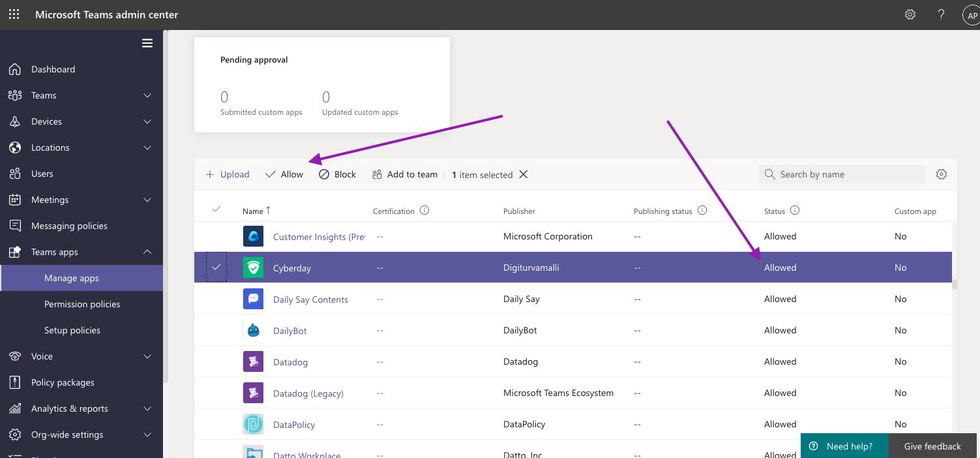Screen dimensions: 980x458
Task: Sort by Name column arrow
Action: point(268,210)
